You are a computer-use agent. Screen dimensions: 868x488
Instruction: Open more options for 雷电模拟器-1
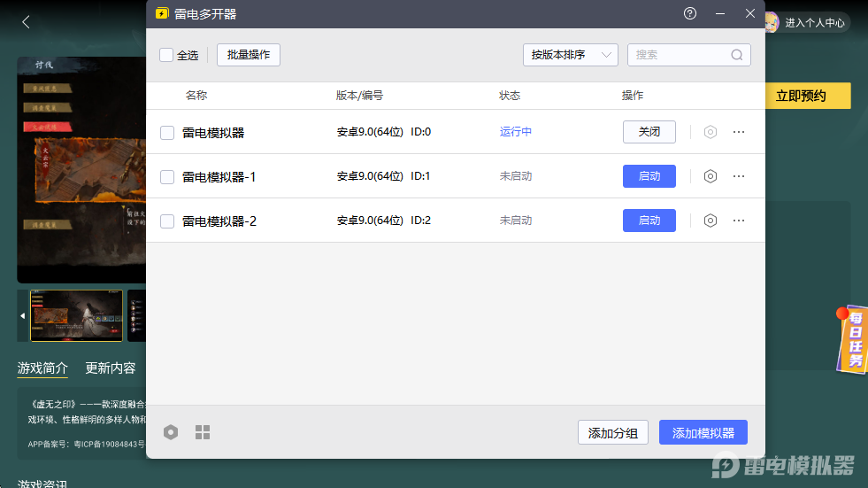pyautogui.click(x=739, y=176)
